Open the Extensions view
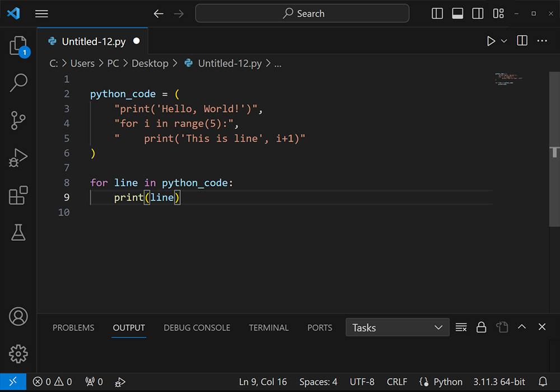 tap(18, 195)
